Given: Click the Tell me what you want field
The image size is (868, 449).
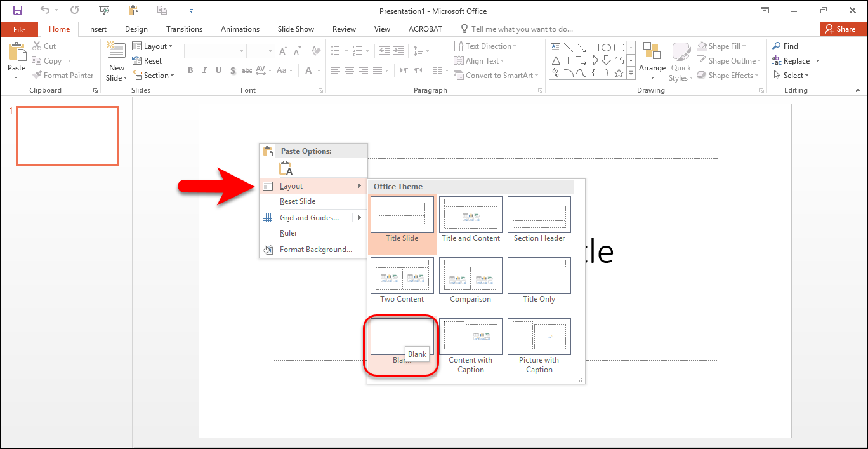Looking at the screenshot, I should point(516,29).
